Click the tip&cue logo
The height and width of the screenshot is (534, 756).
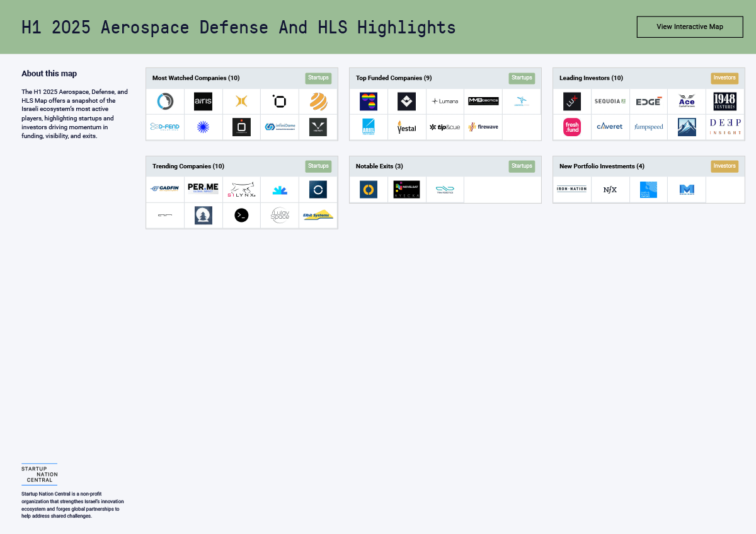tap(445, 127)
